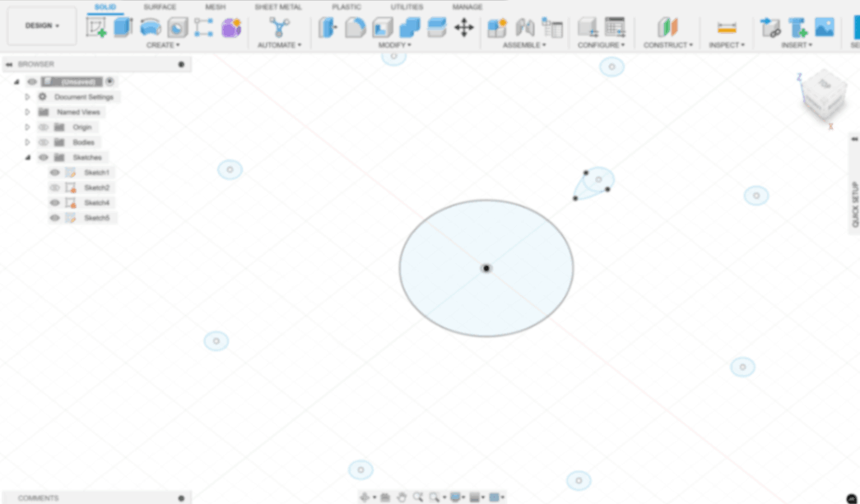Select the Insert Canvas image icon
The width and height of the screenshot is (860, 504).
pyautogui.click(x=825, y=27)
